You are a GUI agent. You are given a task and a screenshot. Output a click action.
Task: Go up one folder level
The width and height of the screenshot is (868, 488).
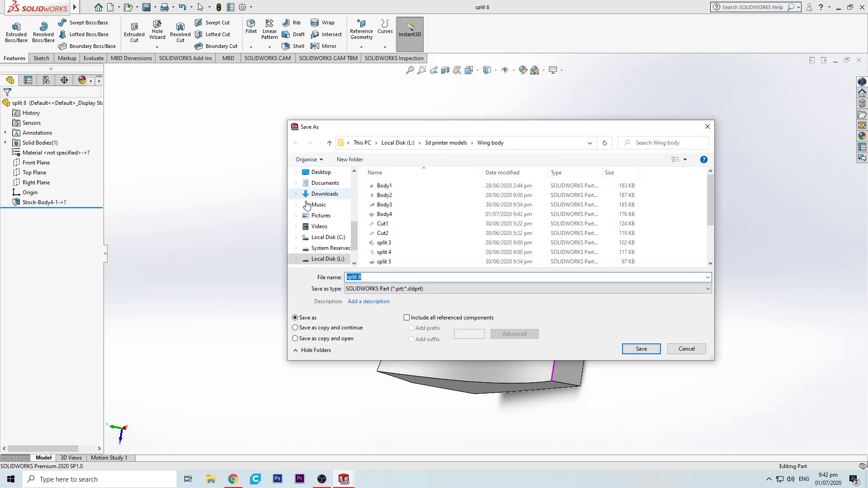[329, 143]
